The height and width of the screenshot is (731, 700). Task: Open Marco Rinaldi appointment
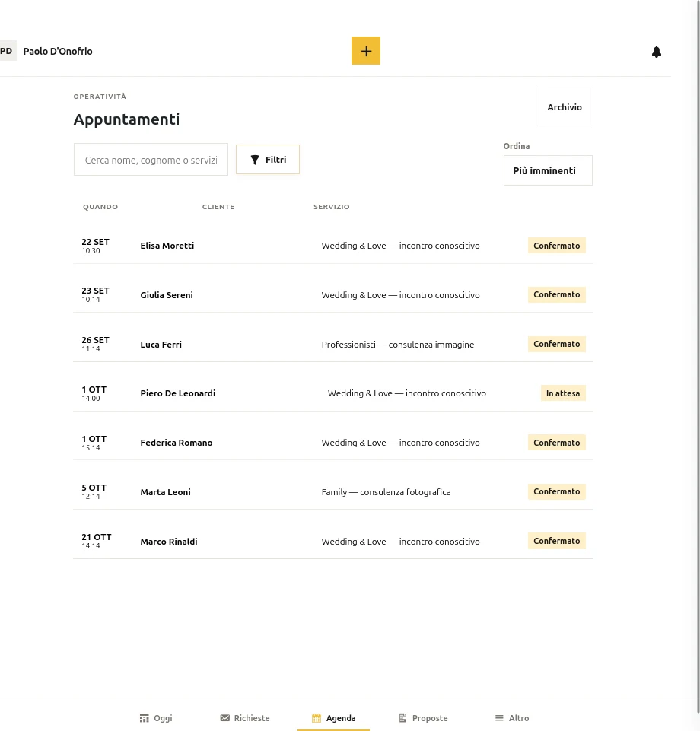pos(333,542)
